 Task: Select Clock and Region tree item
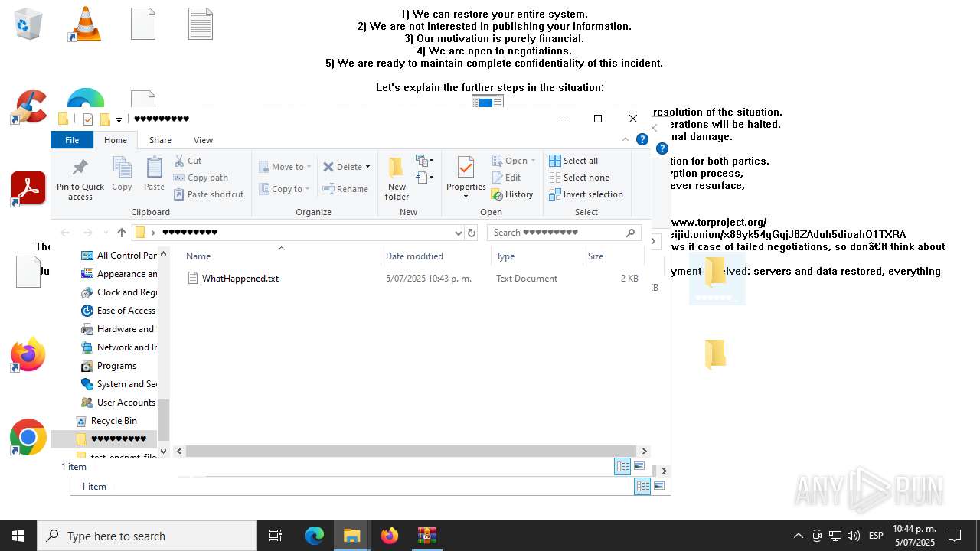click(119, 292)
